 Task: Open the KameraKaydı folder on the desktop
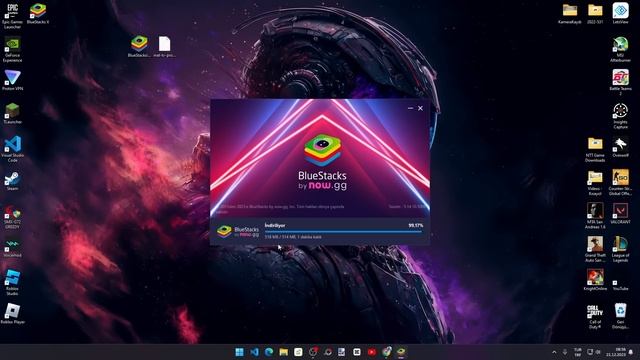point(570,13)
